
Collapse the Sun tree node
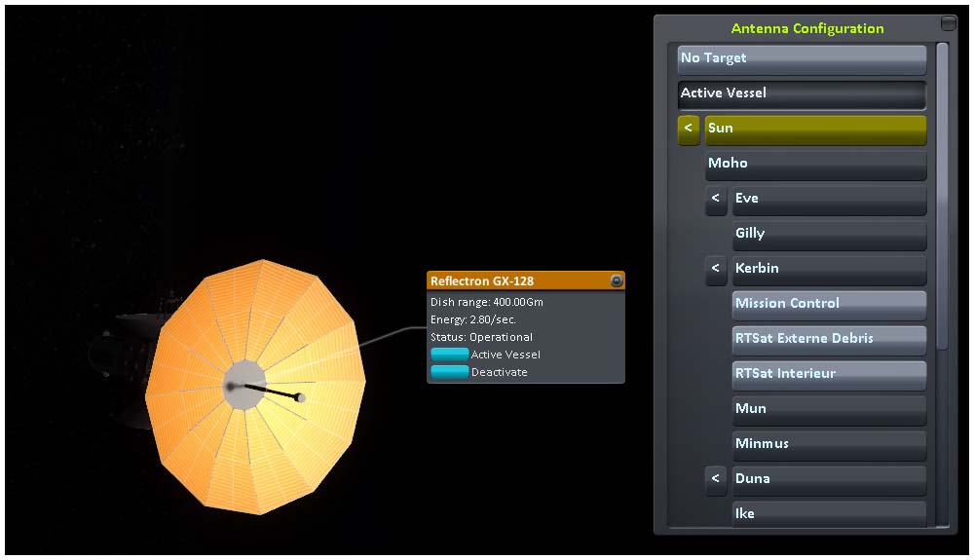coord(689,130)
